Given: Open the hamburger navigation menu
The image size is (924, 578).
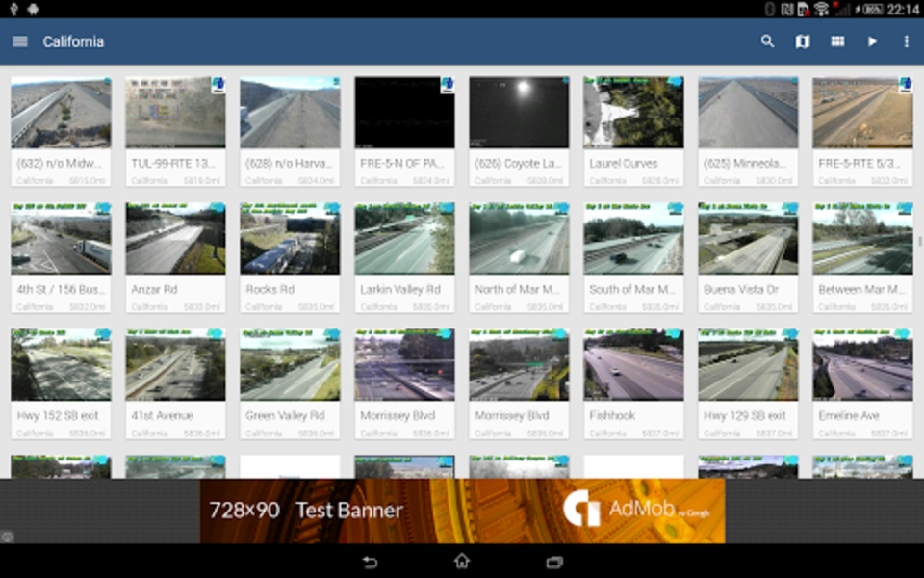Looking at the screenshot, I should point(20,41).
